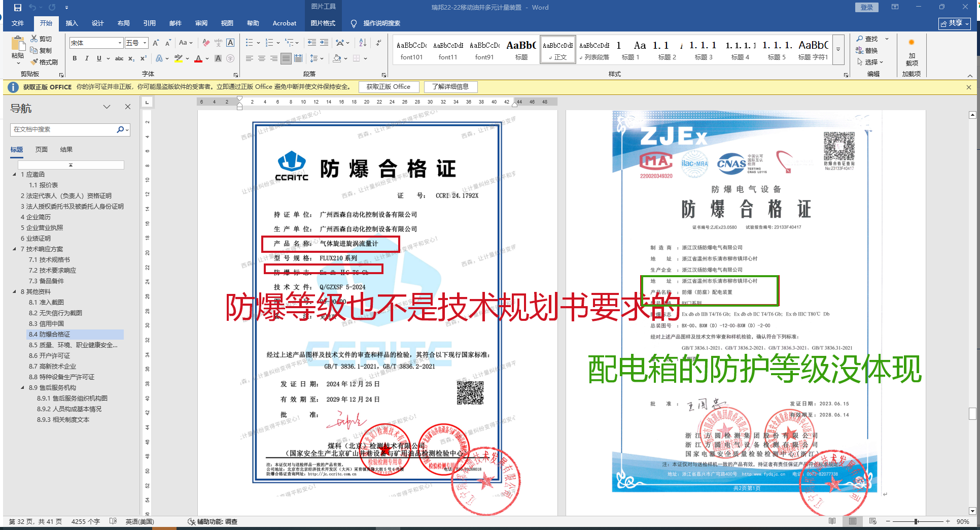Image resolution: width=980 pixels, height=530 pixels.
Task: Open the line spacing dropdown
Action: pyautogui.click(x=316, y=58)
